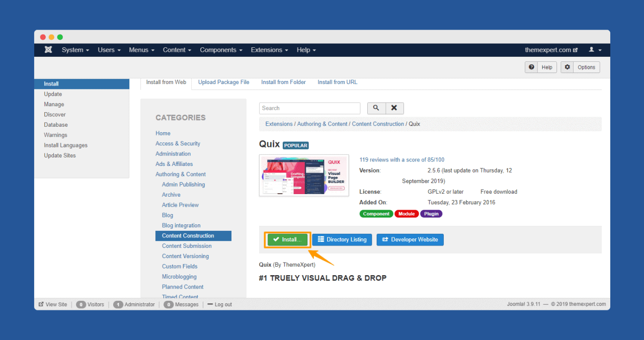Open the Archive subcategory
Viewport: 644px width, 340px height.
pos(171,195)
